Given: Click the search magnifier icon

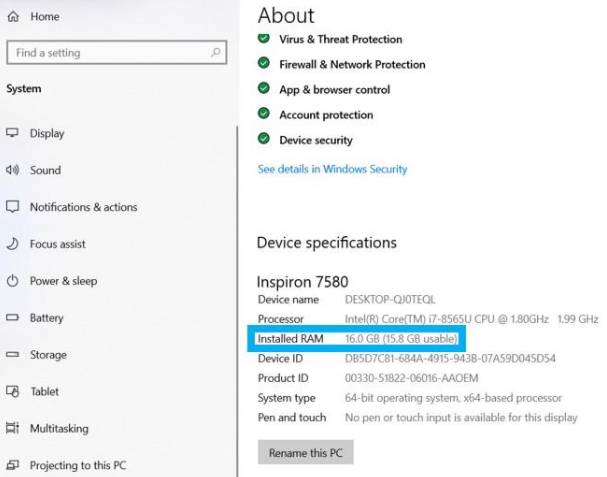Looking at the screenshot, I should click(x=216, y=52).
